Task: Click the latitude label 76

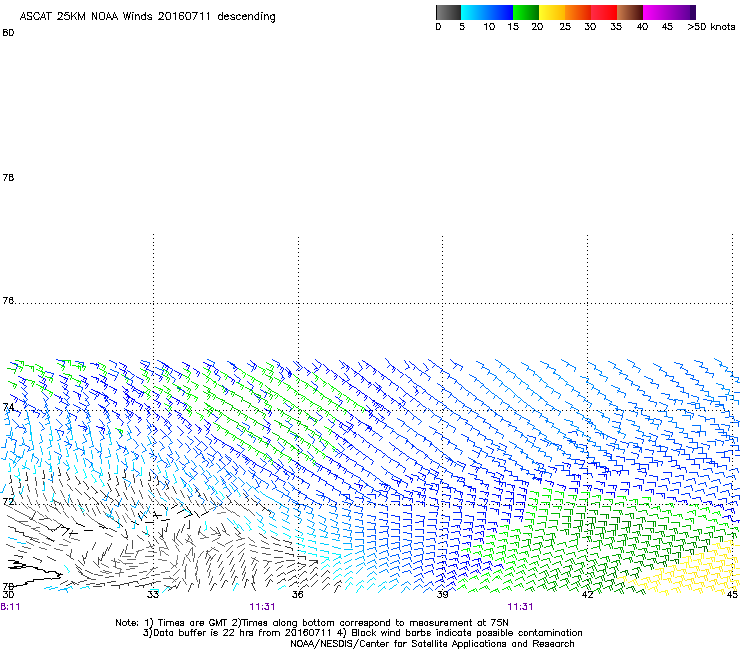Action: pos(8,301)
